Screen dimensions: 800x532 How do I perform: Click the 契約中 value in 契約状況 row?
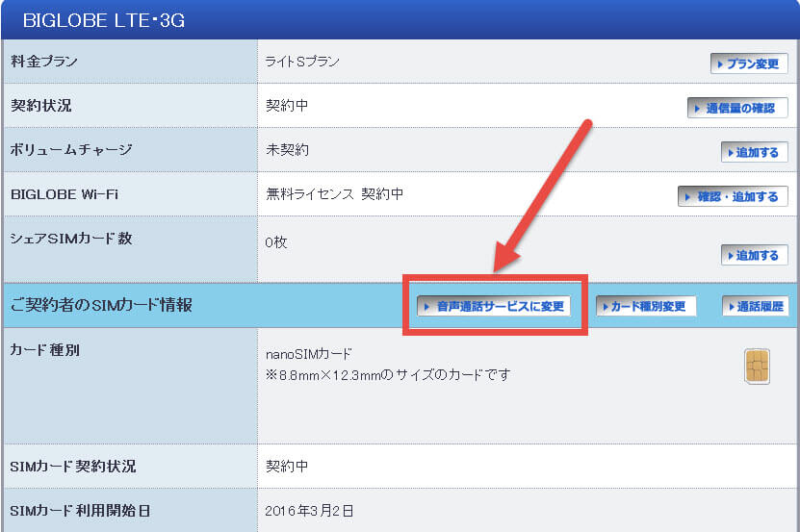pos(287,106)
